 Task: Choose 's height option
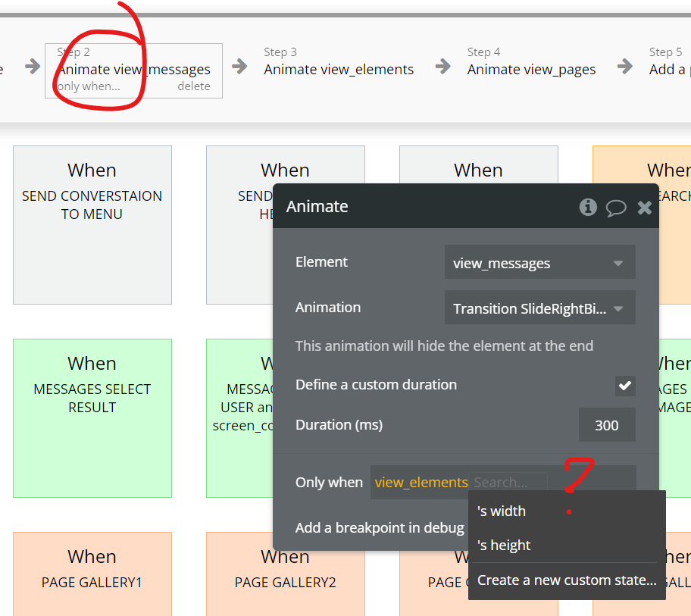566,545
